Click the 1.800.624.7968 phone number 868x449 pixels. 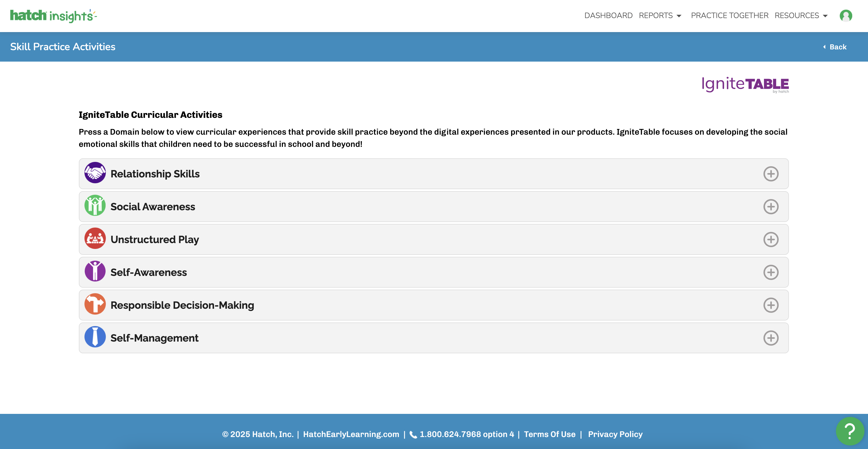tap(467, 434)
